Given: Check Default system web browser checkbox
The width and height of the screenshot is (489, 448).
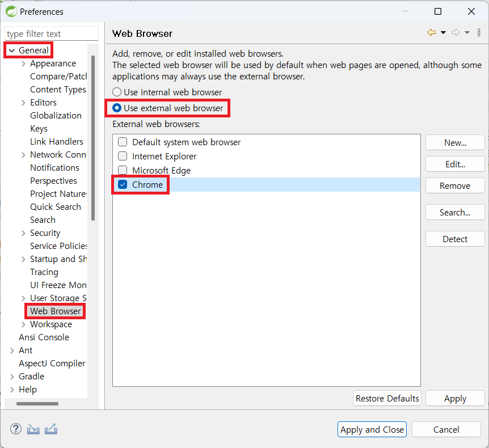Looking at the screenshot, I should 123,142.
